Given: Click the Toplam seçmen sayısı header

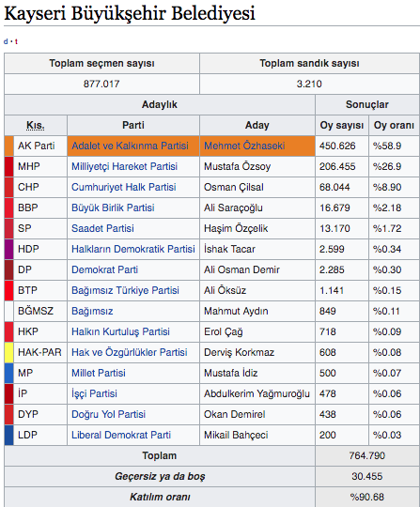Looking at the screenshot, I should coord(101,64).
